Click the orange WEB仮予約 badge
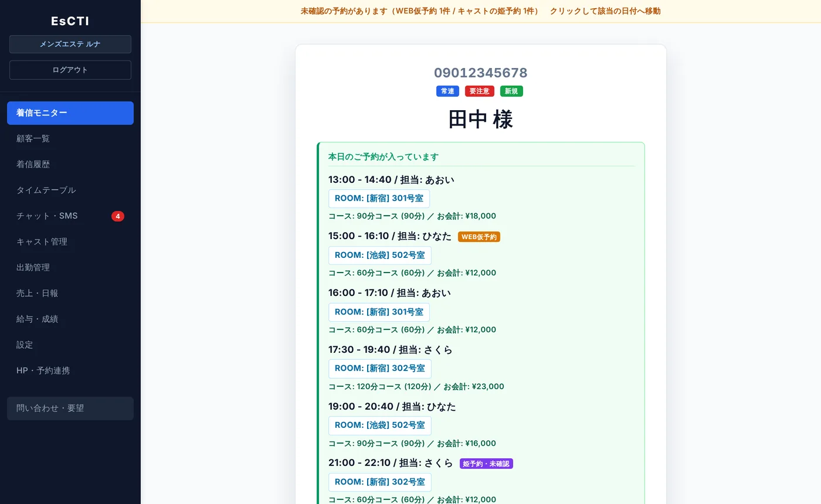Screen dimensions: 821x504 coord(479,237)
